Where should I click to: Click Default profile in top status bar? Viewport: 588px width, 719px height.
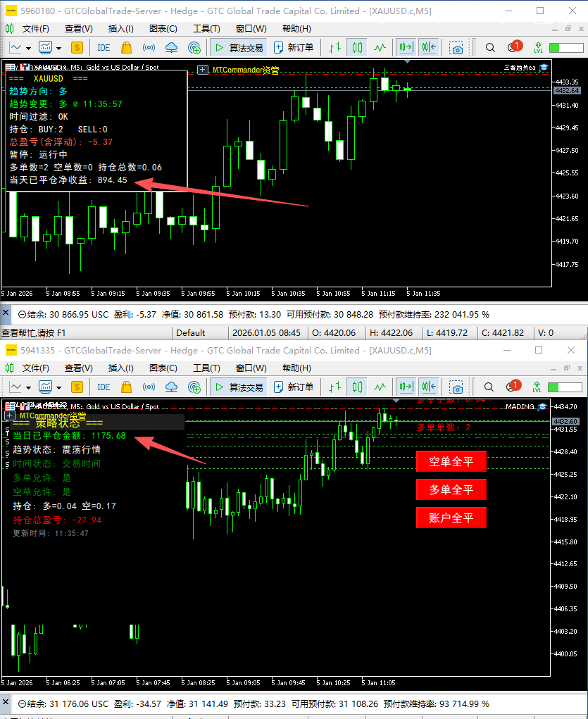(x=190, y=333)
